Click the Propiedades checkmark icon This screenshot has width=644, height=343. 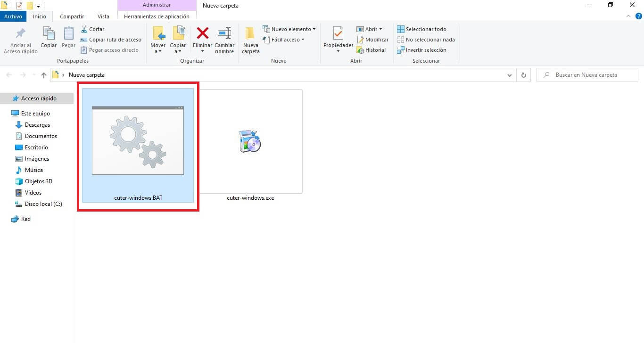click(338, 33)
